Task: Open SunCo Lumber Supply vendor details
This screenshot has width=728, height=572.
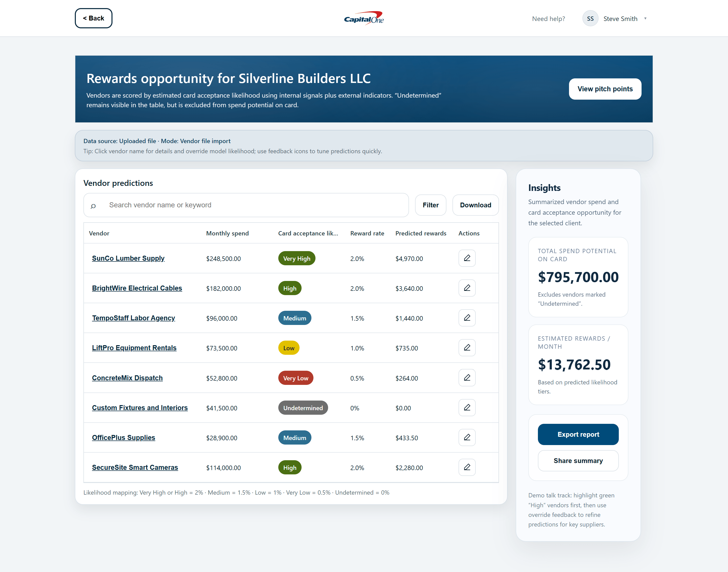Action: [128, 258]
